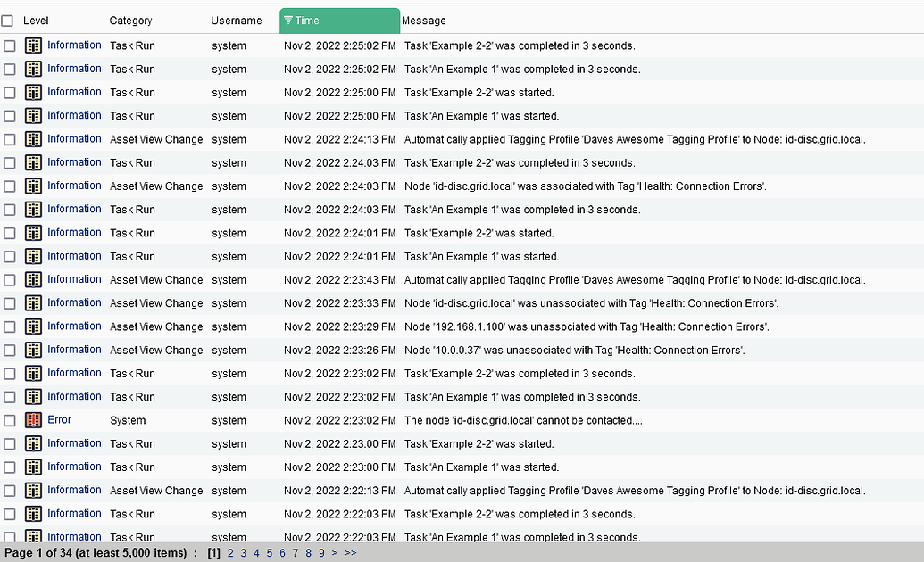Click the Category column header
The height and width of the screenshot is (562, 924).
tap(130, 20)
